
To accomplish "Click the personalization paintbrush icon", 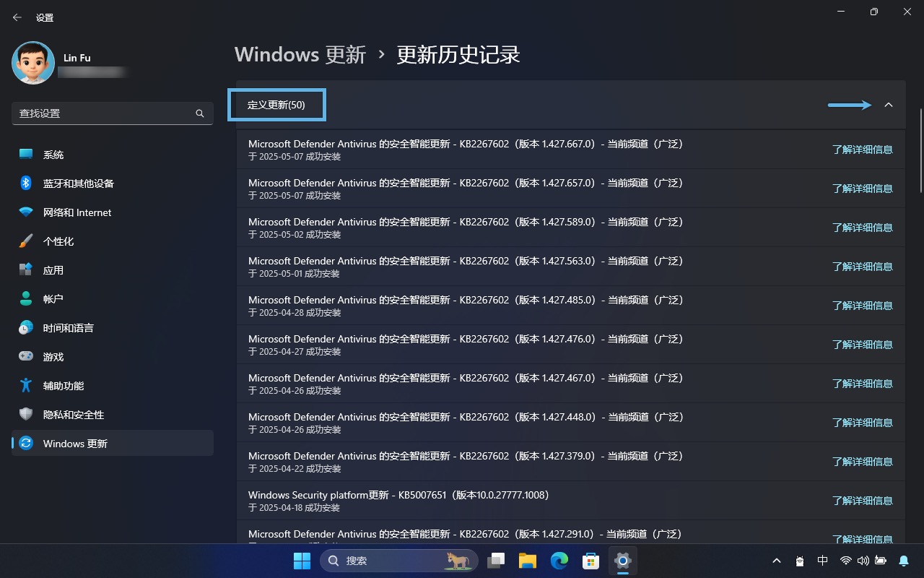I will (26, 241).
